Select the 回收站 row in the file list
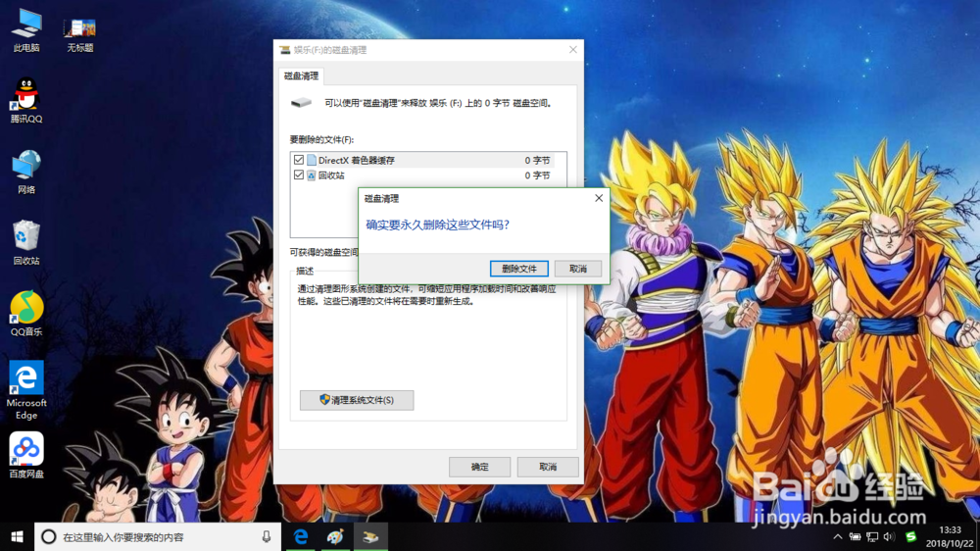Viewport: 980px width, 551px height. pos(423,175)
